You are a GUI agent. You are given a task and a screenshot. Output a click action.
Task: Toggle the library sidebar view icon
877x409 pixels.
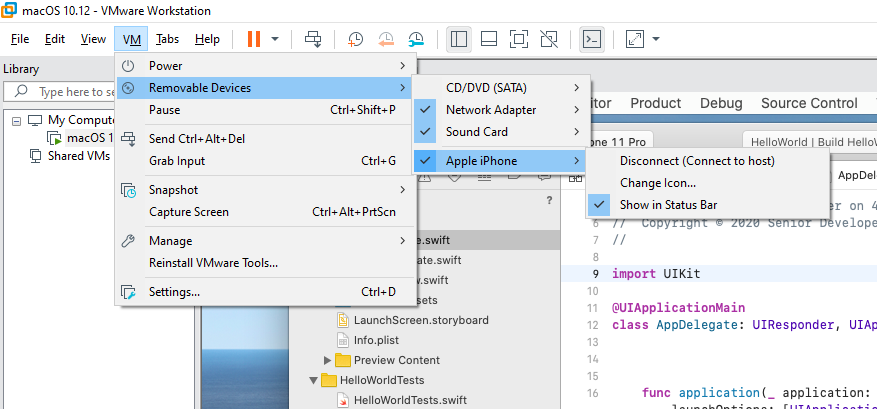(x=459, y=39)
